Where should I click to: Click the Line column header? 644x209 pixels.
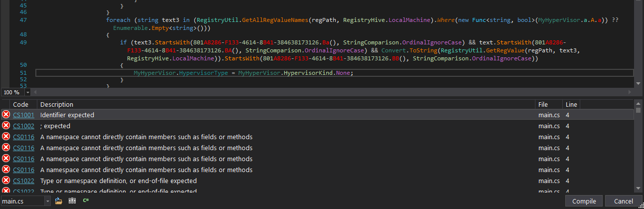(571, 104)
